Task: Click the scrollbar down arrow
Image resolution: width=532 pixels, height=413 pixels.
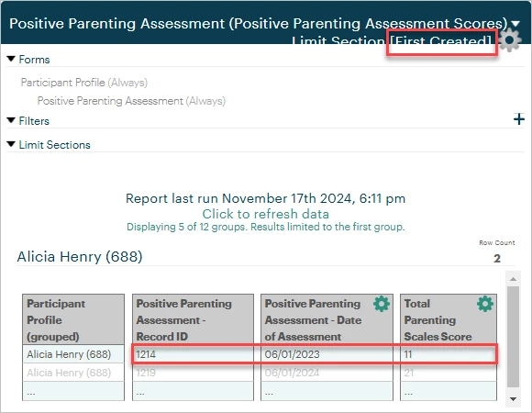Action: (513, 399)
